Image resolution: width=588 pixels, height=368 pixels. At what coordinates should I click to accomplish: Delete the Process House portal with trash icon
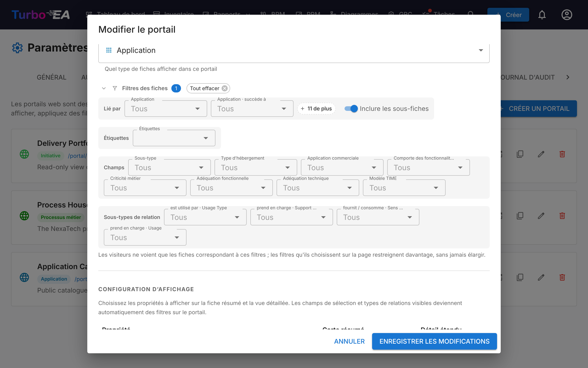tap(562, 216)
